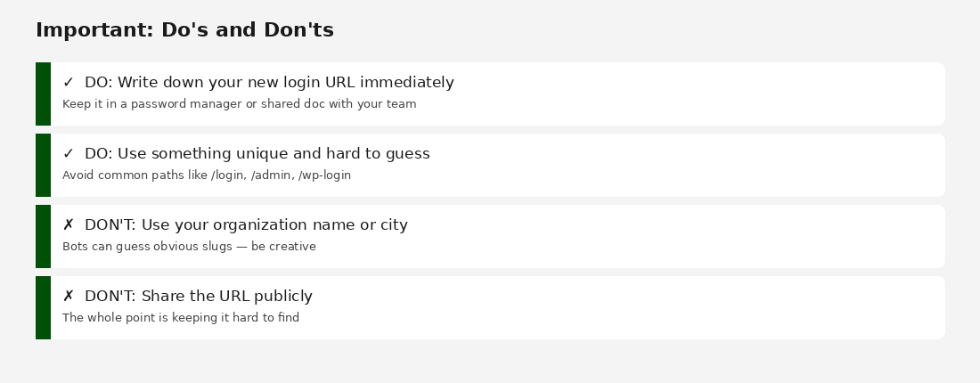Click the X mark beside 'Share the URL publicly'
The height and width of the screenshot is (383, 980).
69,297
